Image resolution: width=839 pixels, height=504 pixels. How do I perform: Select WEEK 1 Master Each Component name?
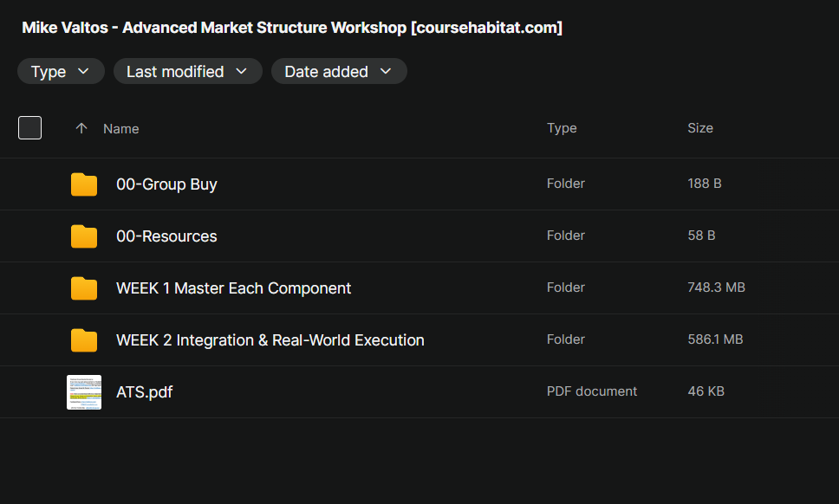pyautogui.click(x=234, y=288)
